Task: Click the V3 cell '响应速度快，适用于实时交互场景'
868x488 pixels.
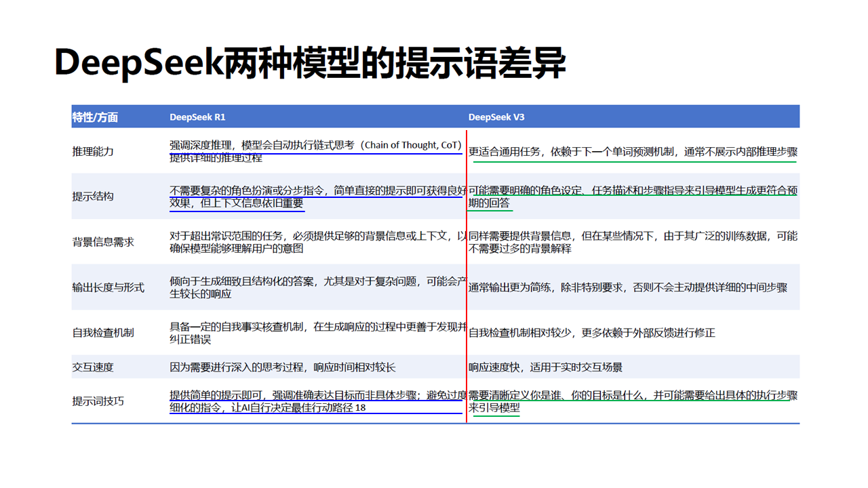Action: [545, 367]
